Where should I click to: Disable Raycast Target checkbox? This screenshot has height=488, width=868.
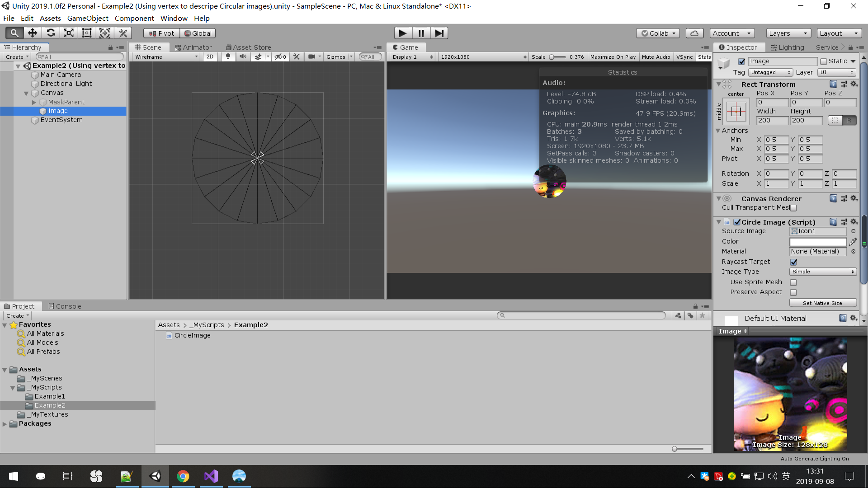793,262
